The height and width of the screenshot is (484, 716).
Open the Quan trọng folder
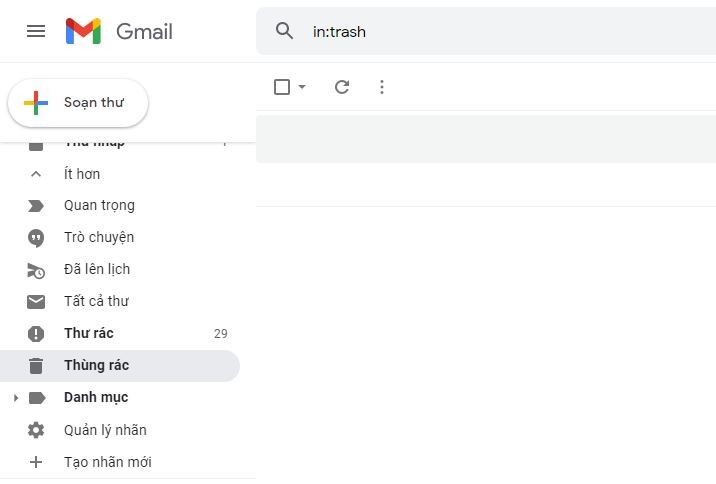coord(99,205)
